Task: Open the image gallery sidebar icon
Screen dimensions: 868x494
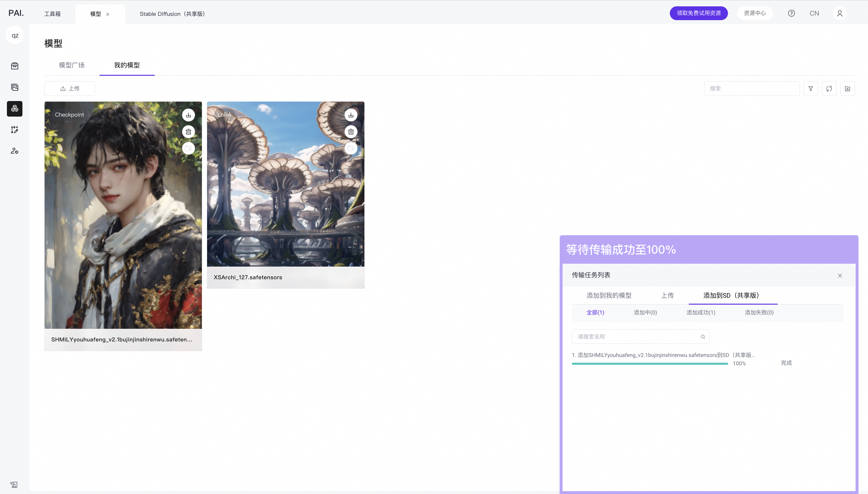Action: click(x=15, y=87)
